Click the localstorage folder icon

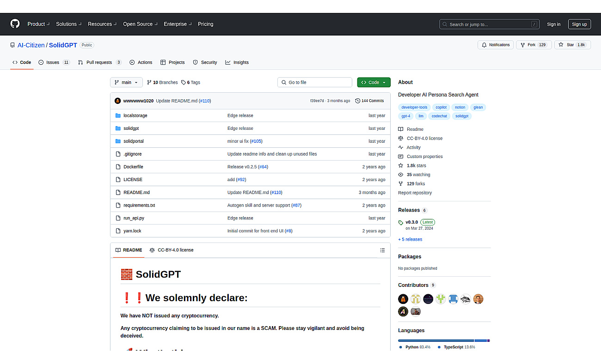point(118,115)
